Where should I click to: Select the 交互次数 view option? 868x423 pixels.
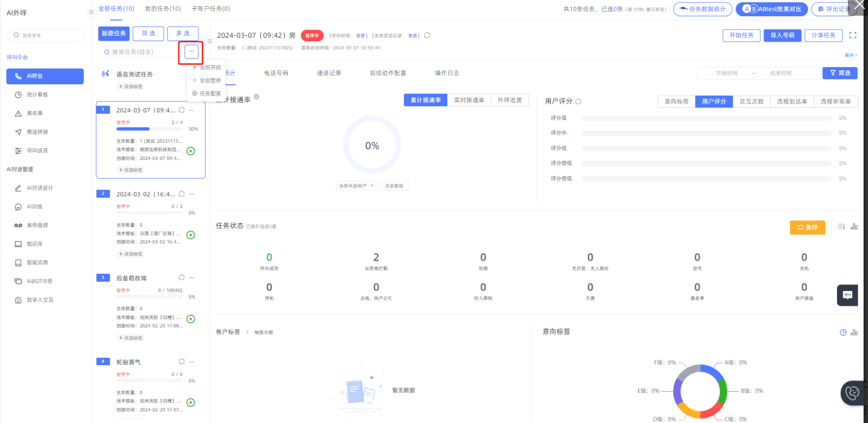tap(751, 102)
